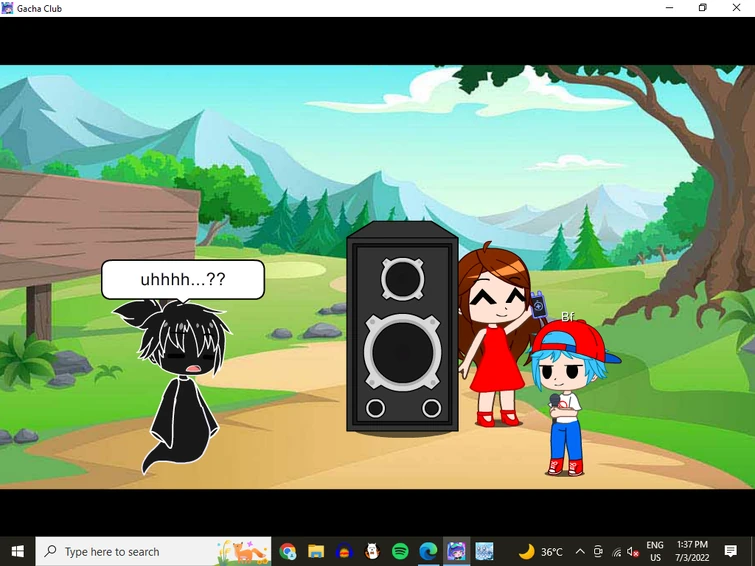Open the 36°C weather widget
755x566 pixels.
pyautogui.click(x=541, y=551)
